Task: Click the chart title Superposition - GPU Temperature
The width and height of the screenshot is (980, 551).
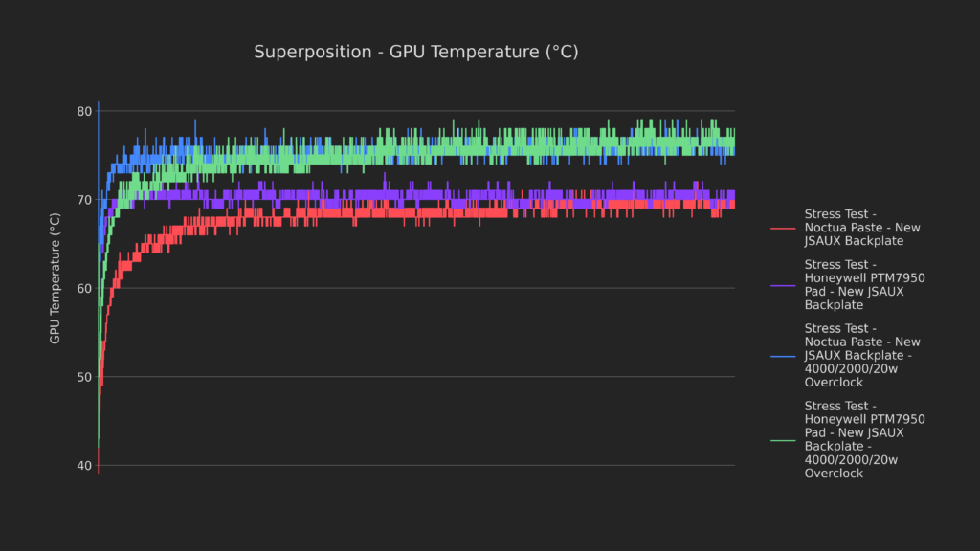Action: point(415,52)
